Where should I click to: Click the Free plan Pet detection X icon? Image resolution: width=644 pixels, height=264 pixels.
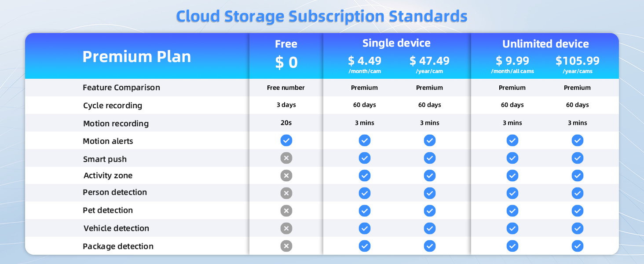click(x=286, y=211)
